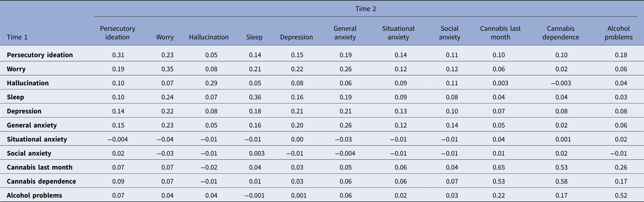Viewport: 644px width, 202px height.
Task: Select the "Hallucination" column header
Action: click(x=209, y=37)
